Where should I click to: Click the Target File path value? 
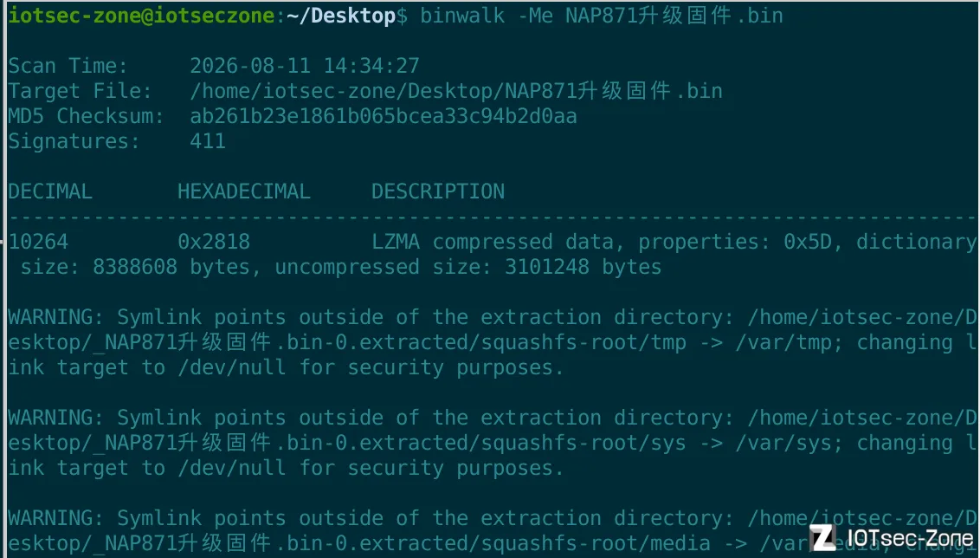[456, 91]
